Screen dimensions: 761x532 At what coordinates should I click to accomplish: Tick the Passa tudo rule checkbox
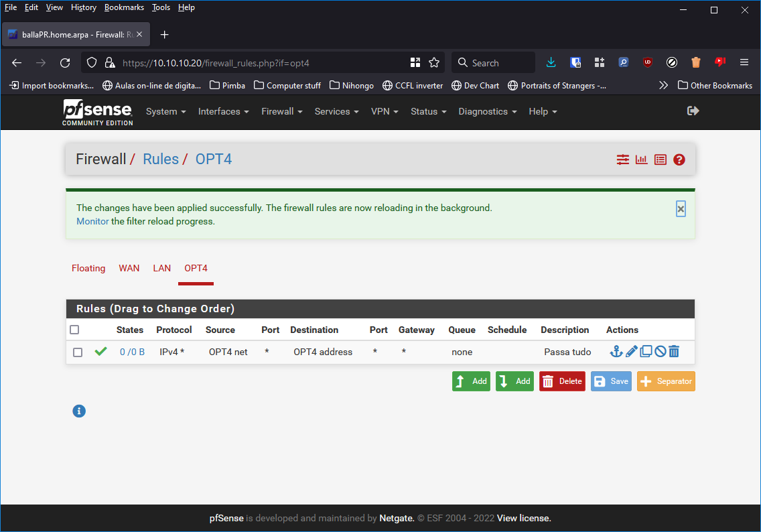point(78,352)
